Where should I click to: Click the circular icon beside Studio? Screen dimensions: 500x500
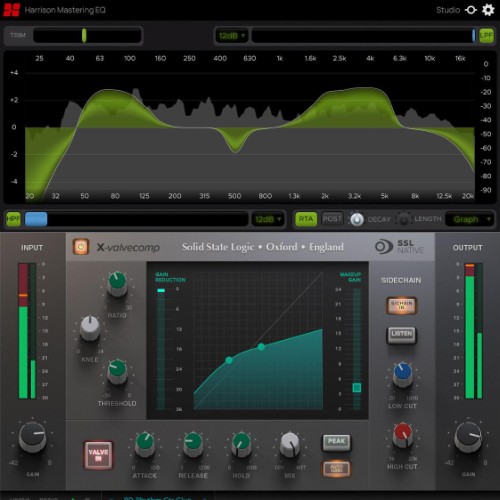(471, 10)
